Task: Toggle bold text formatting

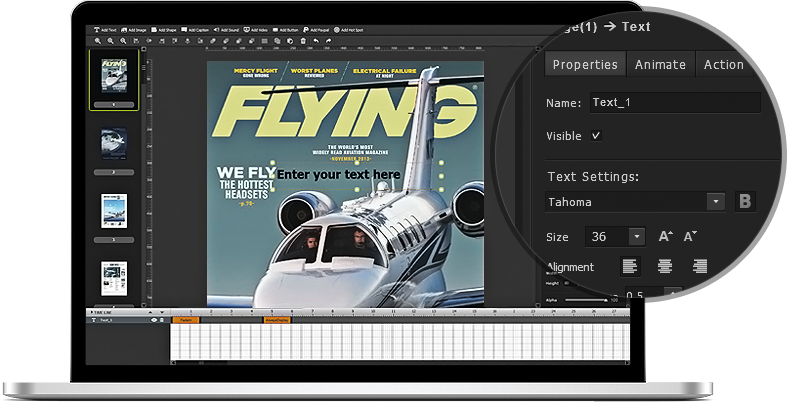Action: pyautogui.click(x=745, y=202)
